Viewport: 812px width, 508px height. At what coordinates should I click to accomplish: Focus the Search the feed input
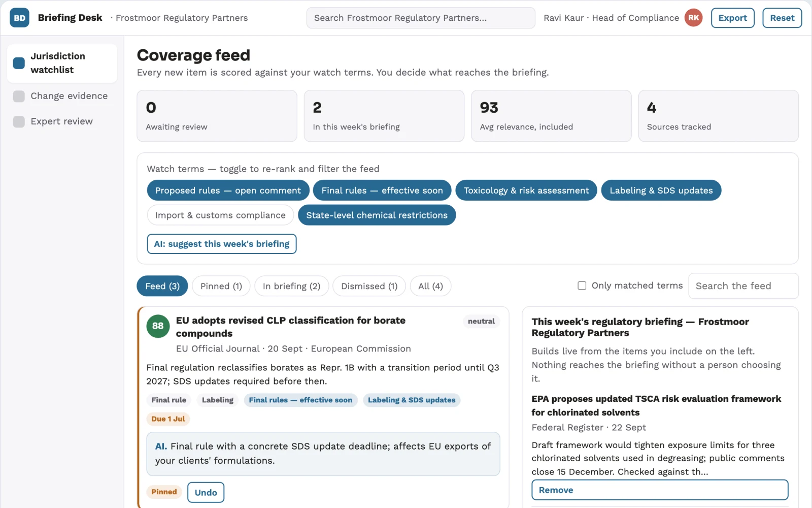pyautogui.click(x=743, y=286)
